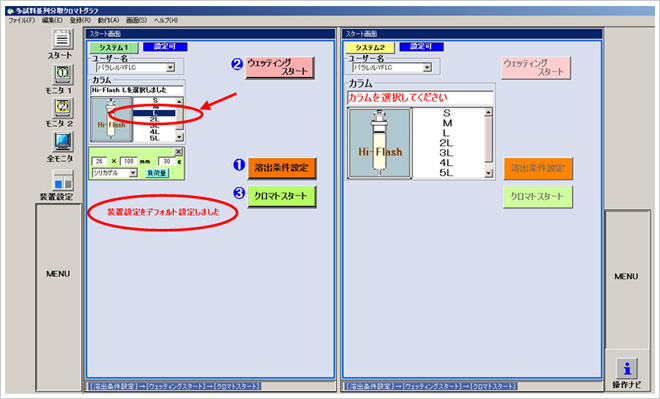Select size 5L in System 1 column list
The height and width of the screenshot is (399, 660).
(x=154, y=138)
